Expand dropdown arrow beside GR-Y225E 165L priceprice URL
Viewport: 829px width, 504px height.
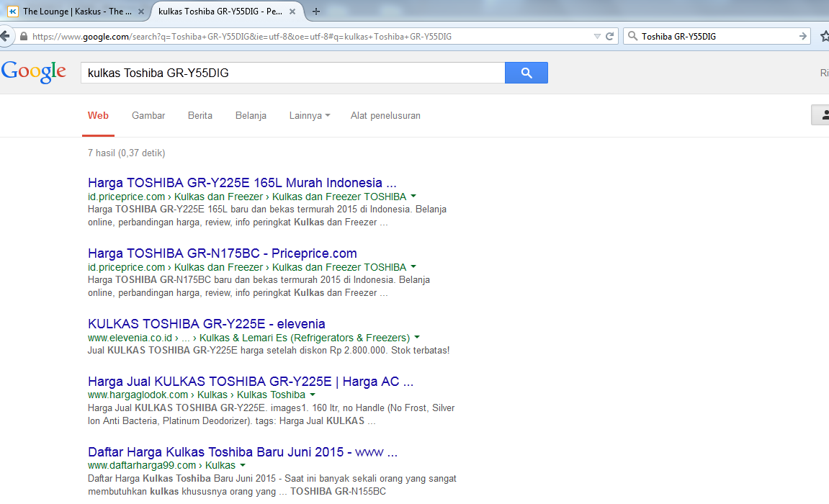pyautogui.click(x=413, y=196)
